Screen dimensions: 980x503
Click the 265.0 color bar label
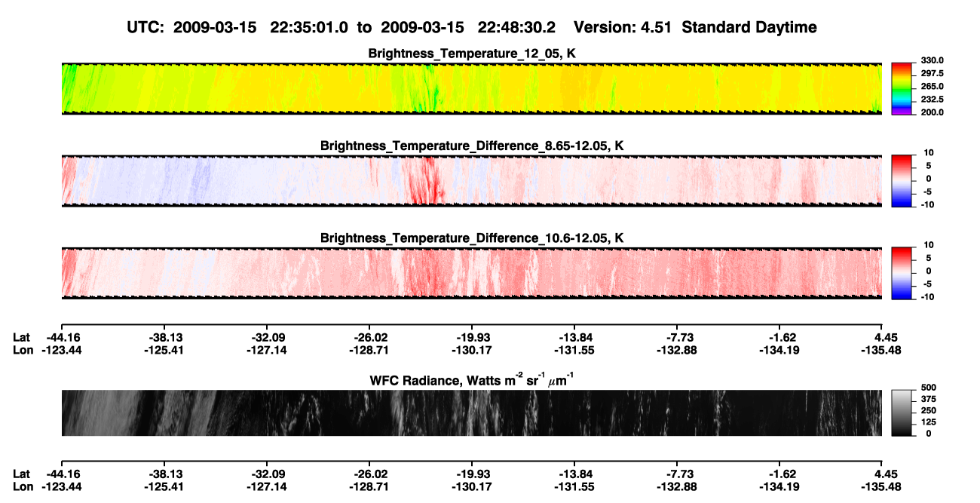[933, 87]
